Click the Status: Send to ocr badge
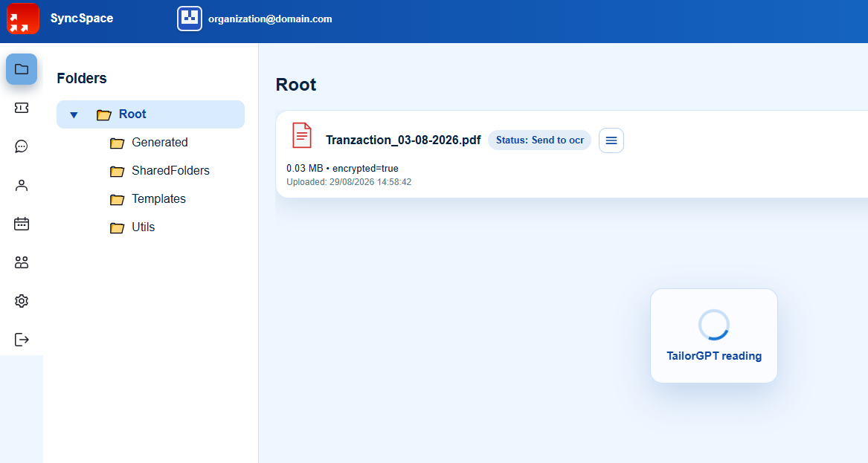Screen dimensions: 868x463 tap(540, 140)
